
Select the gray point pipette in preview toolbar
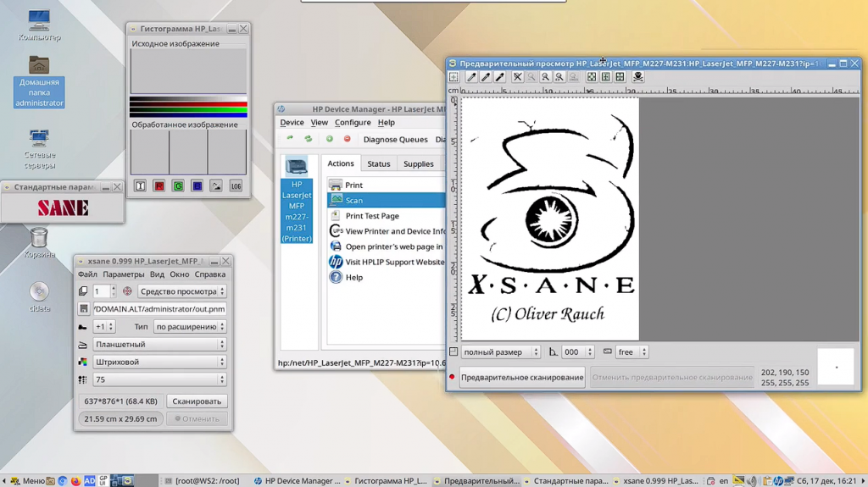(x=486, y=77)
